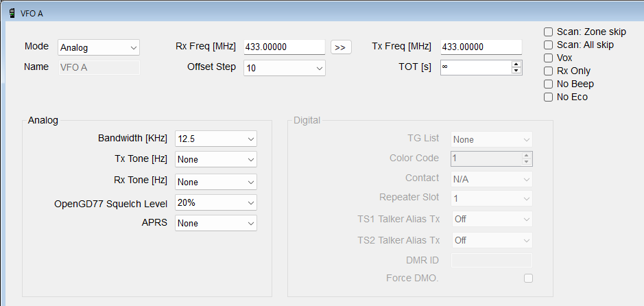Enable the Vox checkbox
This screenshot has height=306, width=644.
pyautogui.click(x=548, y=58)
